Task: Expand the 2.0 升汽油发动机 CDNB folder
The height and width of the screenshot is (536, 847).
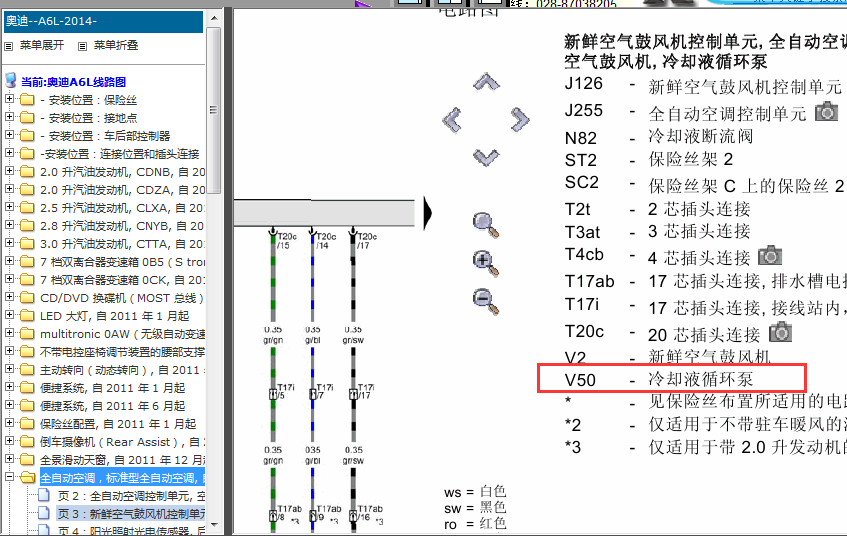Action: click(9, 171)
